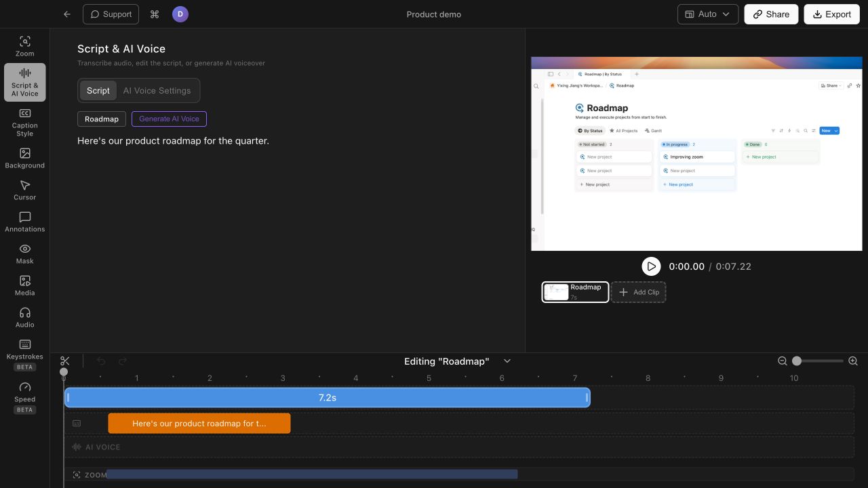Click the Export button

point(831,14)
